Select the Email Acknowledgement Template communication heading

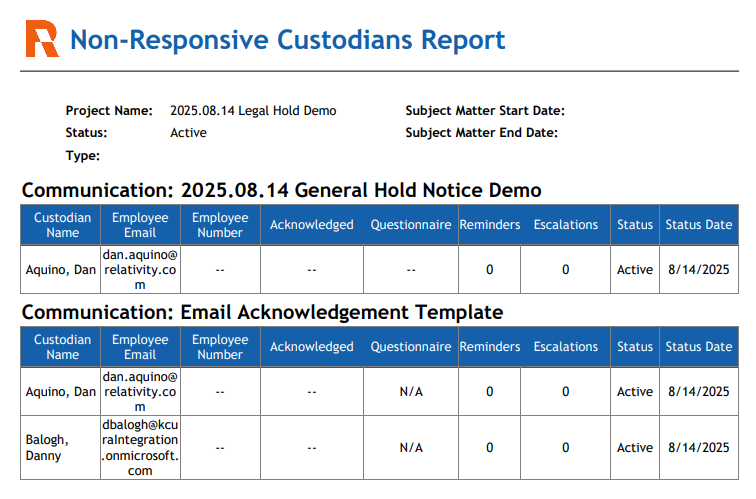click(x=262, y=312)
